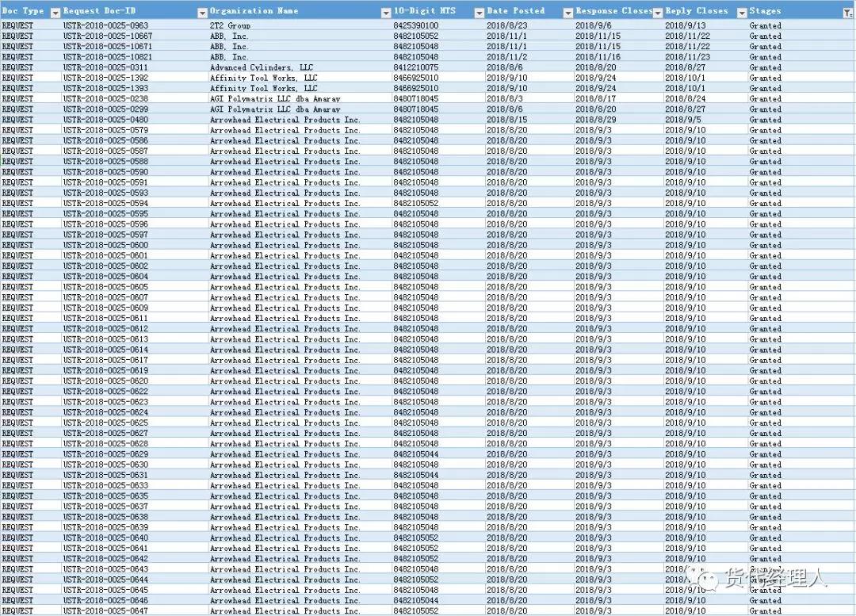
Task: Select HTS 8482105044 in row USTR-2018-0025-0631
Action: pos(438,475)
